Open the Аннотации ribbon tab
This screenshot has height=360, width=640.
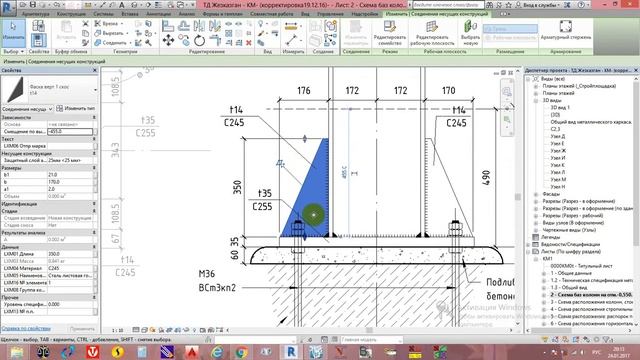(x=159, y=14)
